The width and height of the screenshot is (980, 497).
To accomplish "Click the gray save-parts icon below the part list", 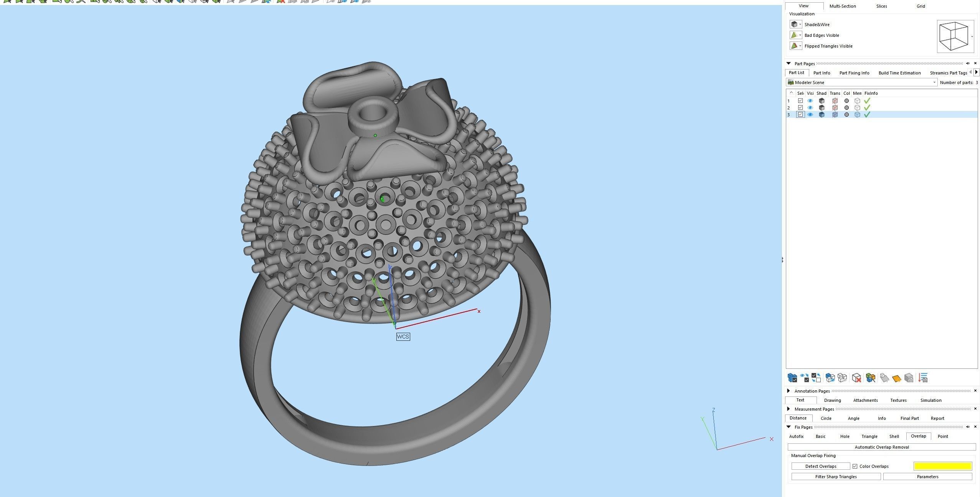I will (909, 378).
